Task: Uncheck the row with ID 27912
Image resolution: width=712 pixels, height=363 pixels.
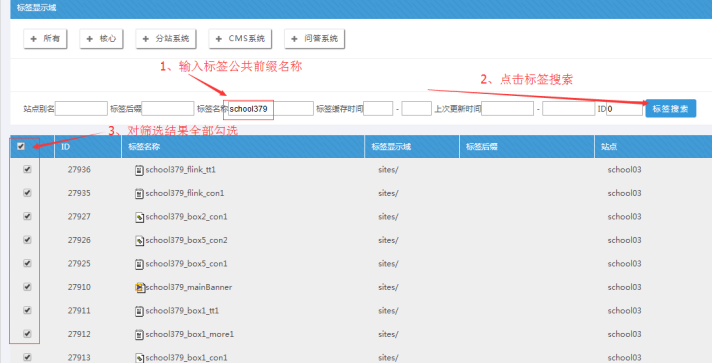Action: 27,334
